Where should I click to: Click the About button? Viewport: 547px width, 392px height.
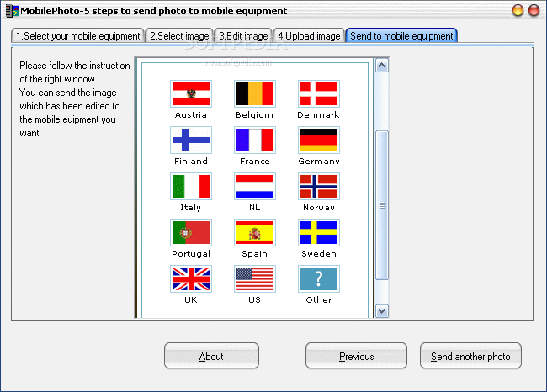[x=211, y=356]
